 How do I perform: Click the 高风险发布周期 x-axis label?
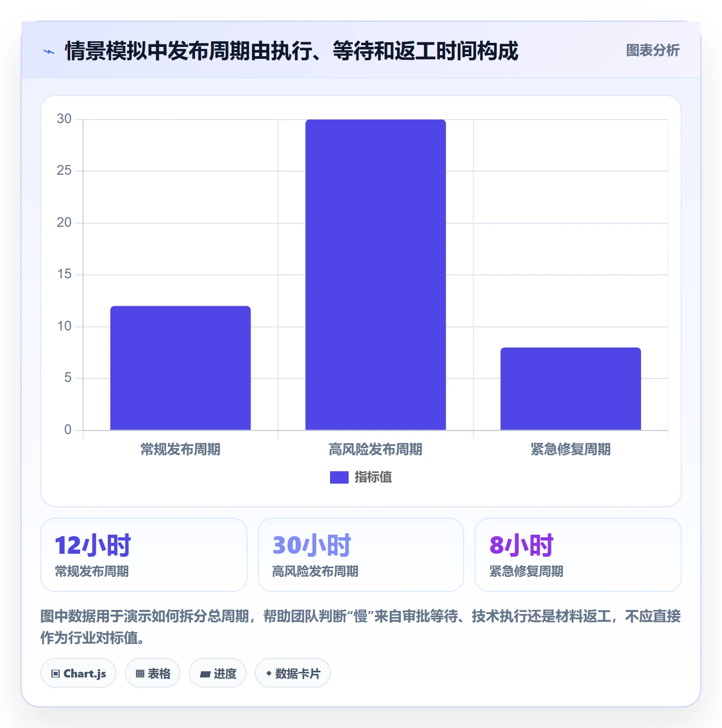point(375,450)
